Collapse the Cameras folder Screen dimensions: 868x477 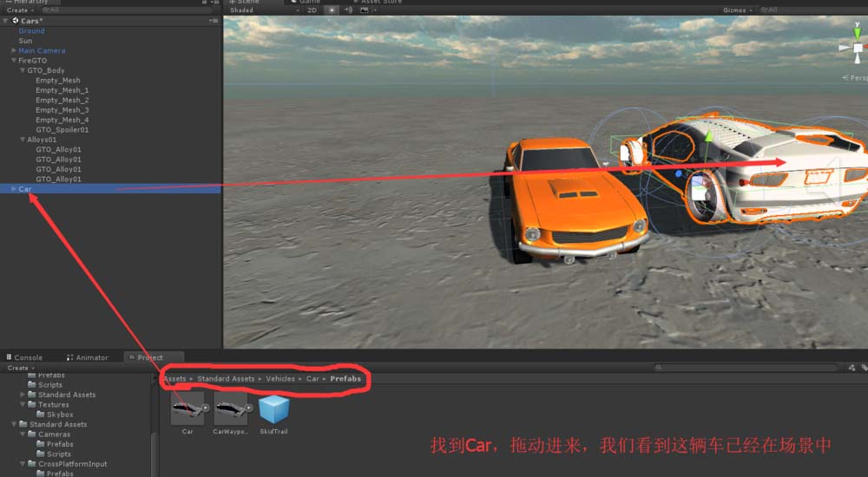coord(23,435)
